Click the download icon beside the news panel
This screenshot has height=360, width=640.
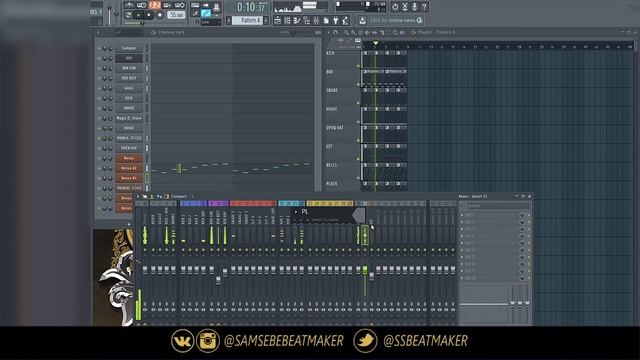(x=362, y=20)
